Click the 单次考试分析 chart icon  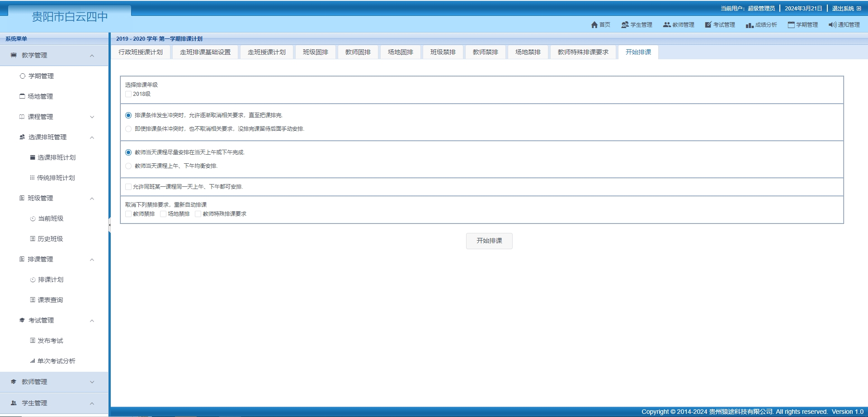(x=33, y=361)
